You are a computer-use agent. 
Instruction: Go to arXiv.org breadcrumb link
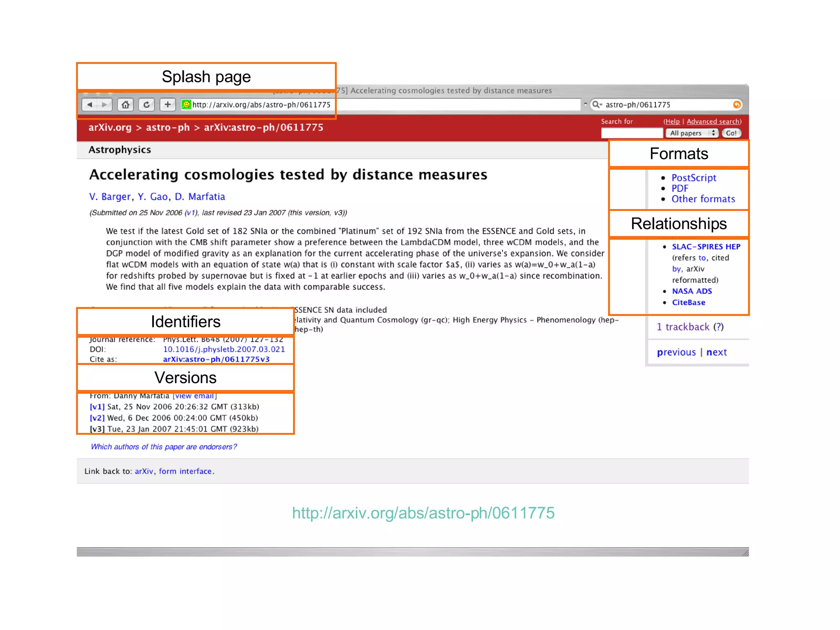[110, 128]
